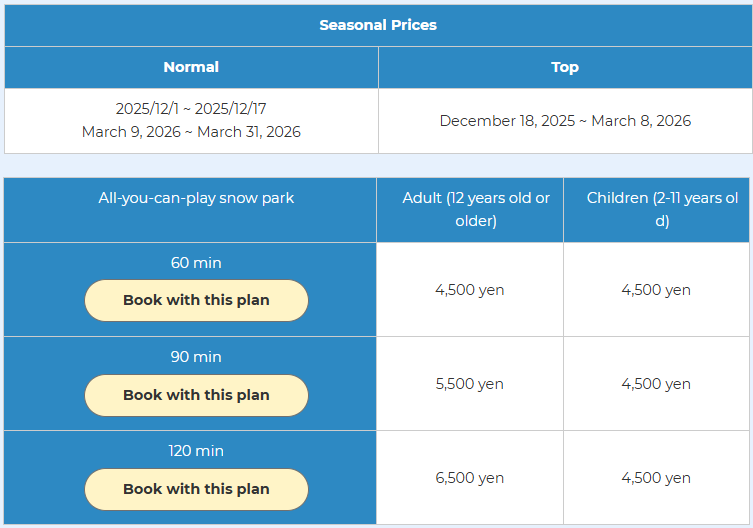Viewport: 753px width, 528px height.
Task: Click the adult 5,500 yen price cell
Action: coord(470,384)
